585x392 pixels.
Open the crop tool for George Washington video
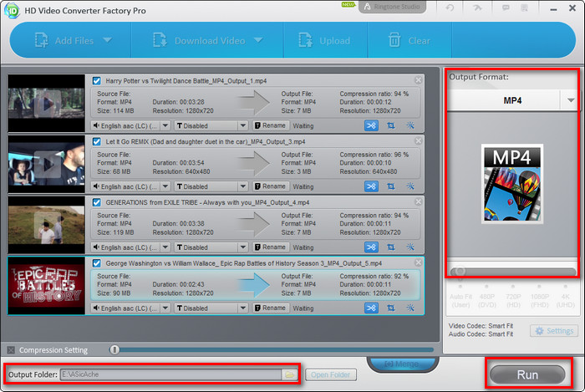(390, 308)
